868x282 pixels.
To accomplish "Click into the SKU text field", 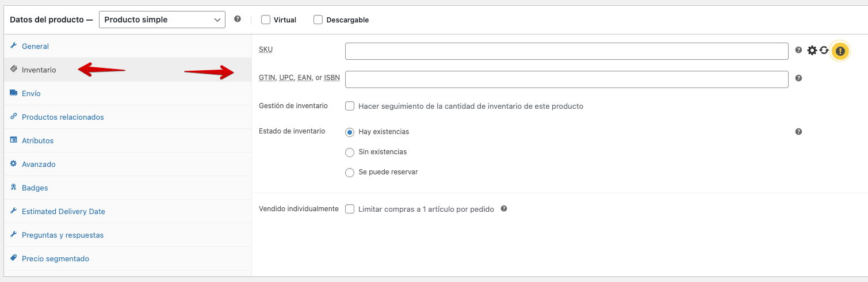I will [x=567, y=51].
